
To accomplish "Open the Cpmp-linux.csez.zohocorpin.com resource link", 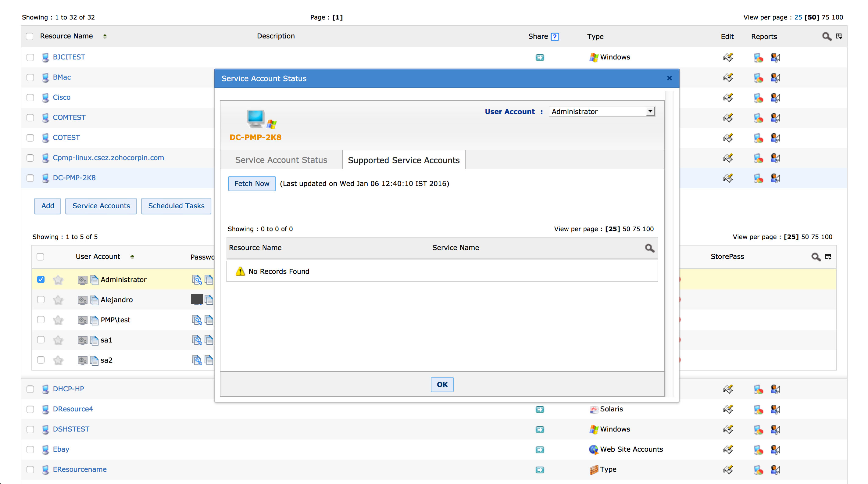I will click(x=108, y=158).
